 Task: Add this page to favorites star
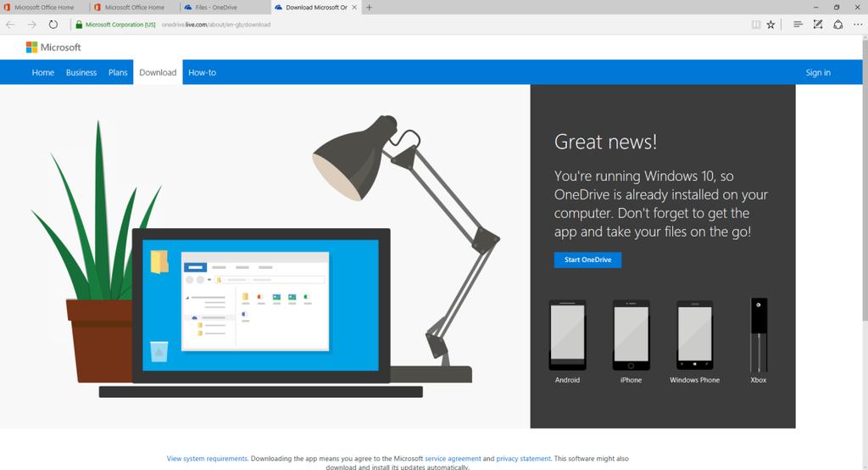771,25
